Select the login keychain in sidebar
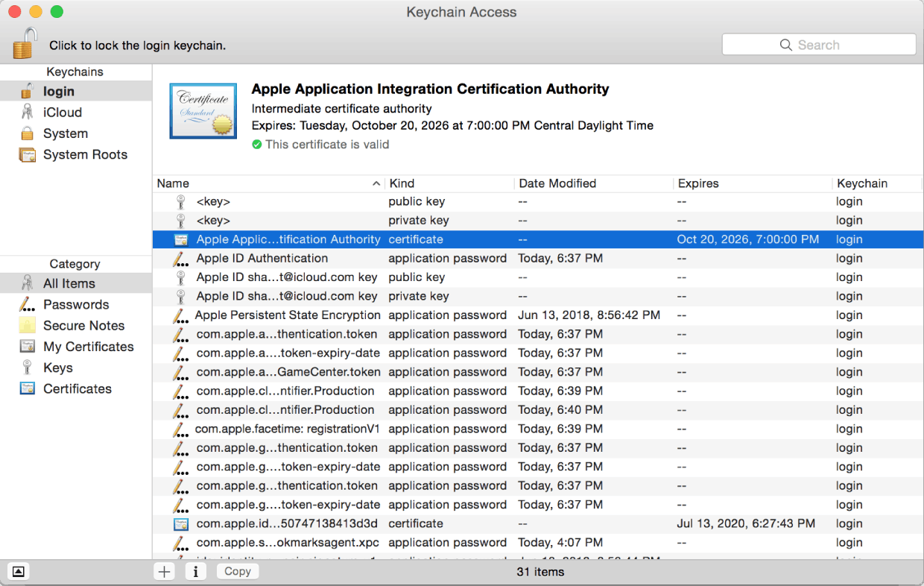Image resolution: width=924 pixels, height=586 pixels. pos(76,92)
